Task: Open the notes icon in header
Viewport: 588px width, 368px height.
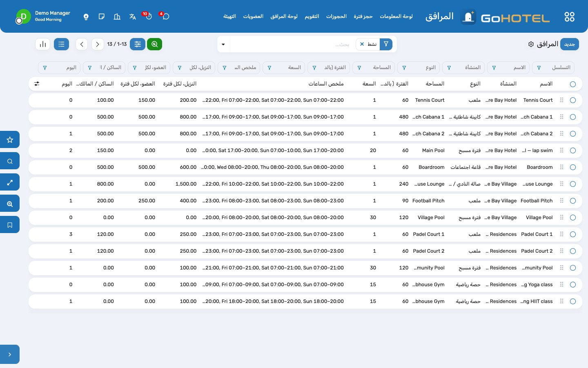Action: [102, 16]
